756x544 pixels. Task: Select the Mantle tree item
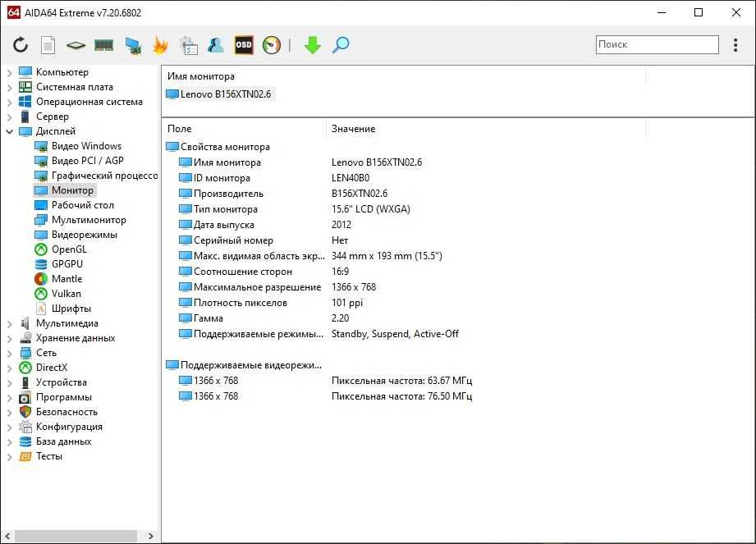pos(59,279)
